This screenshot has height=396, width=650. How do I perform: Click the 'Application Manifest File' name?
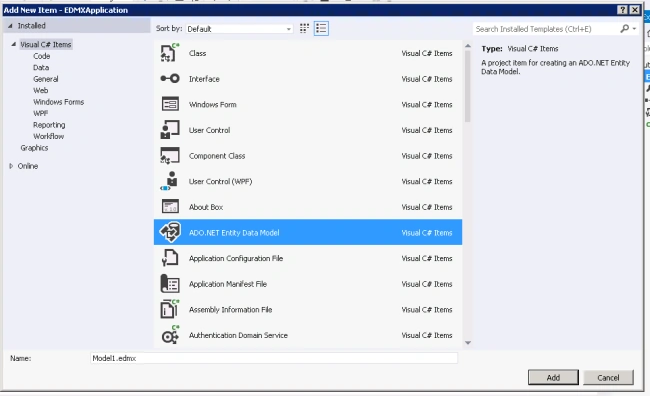[x=228, y=284]
